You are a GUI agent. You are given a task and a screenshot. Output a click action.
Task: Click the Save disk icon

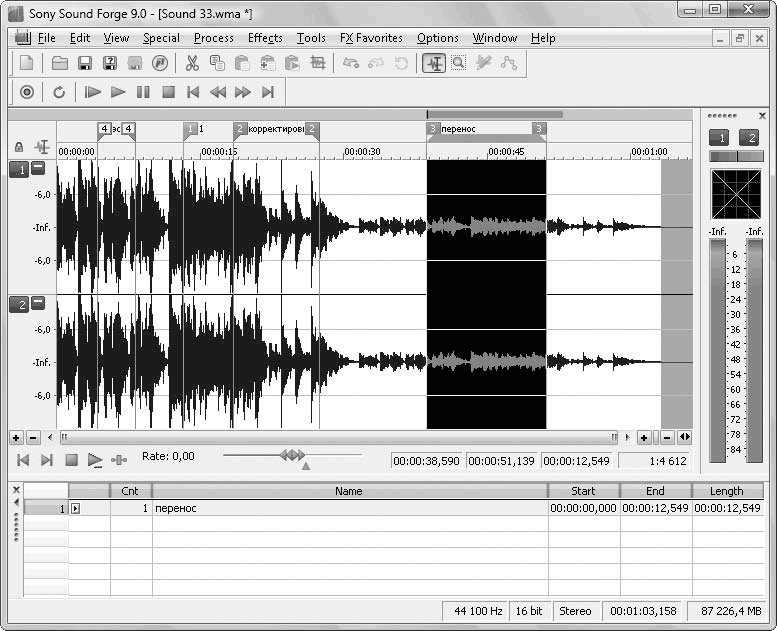click(85, 63)
